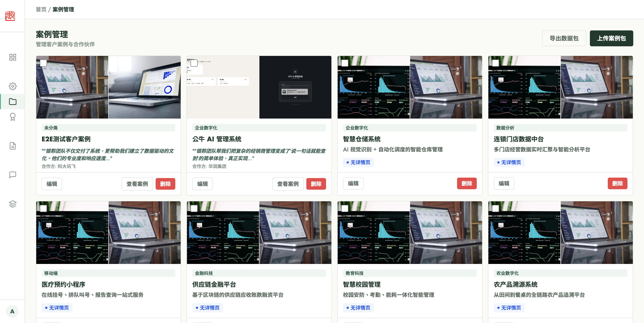Click 企业数字化 tag on 公牛 AI 管理系统

[259, 128]
